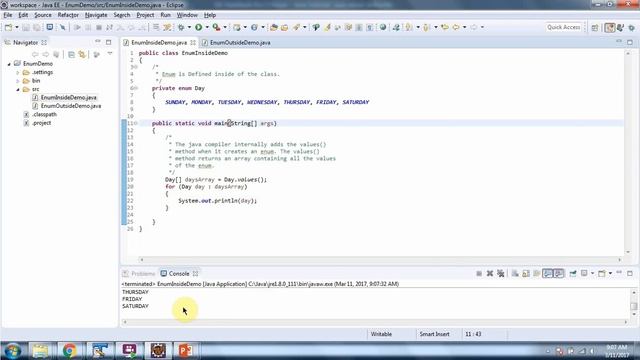Screen dimensions: 640x360
Task: Click the Run green play icon
Action: click(x=199, y=27)
